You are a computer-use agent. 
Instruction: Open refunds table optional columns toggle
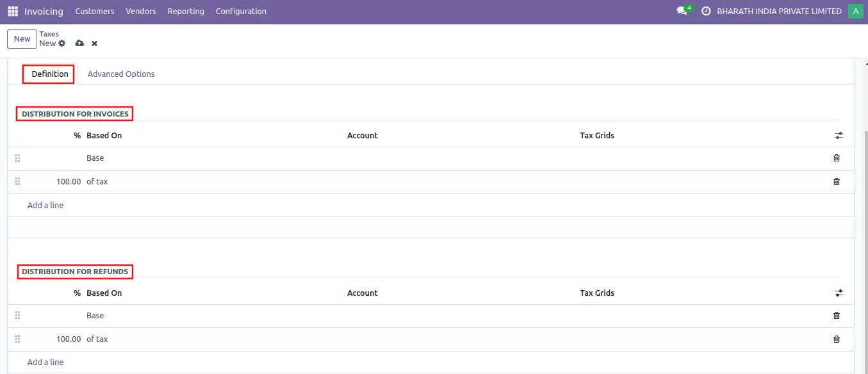(x=839, y=293)
